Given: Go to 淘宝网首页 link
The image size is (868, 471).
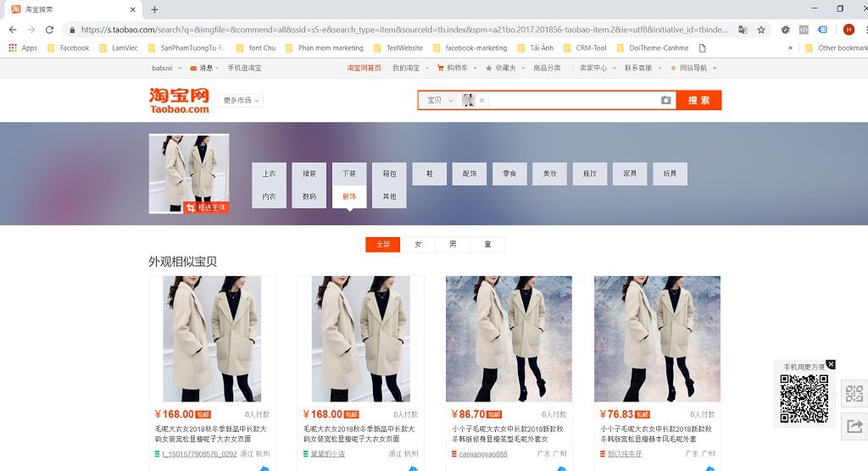Looking at the screenshot, I should pyautogui.click(x=364, y=68).
